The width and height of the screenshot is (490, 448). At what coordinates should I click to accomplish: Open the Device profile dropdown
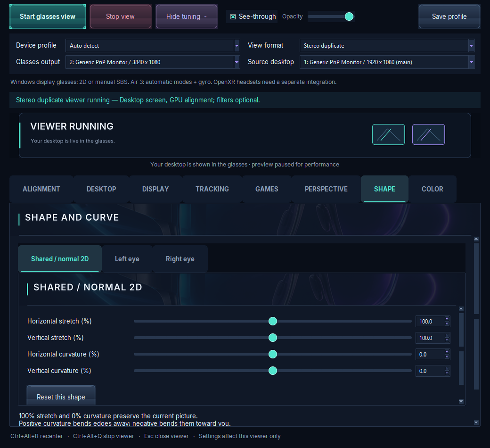[153, 46]
